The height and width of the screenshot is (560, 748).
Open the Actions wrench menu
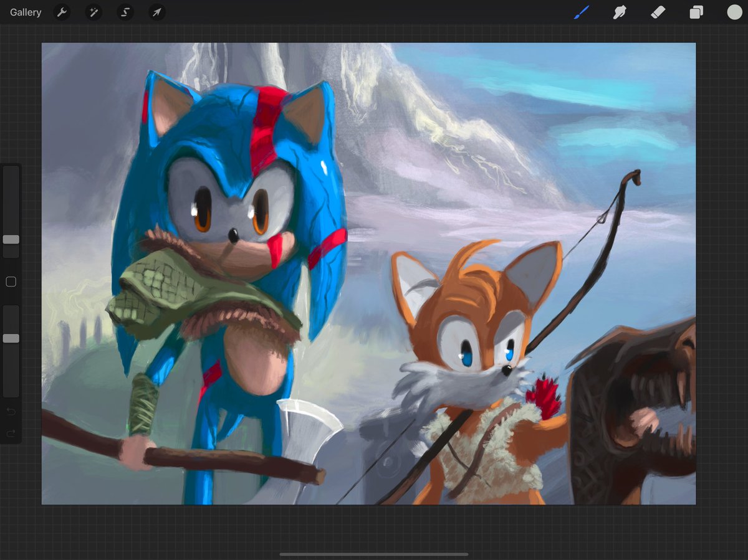point(62,12)
